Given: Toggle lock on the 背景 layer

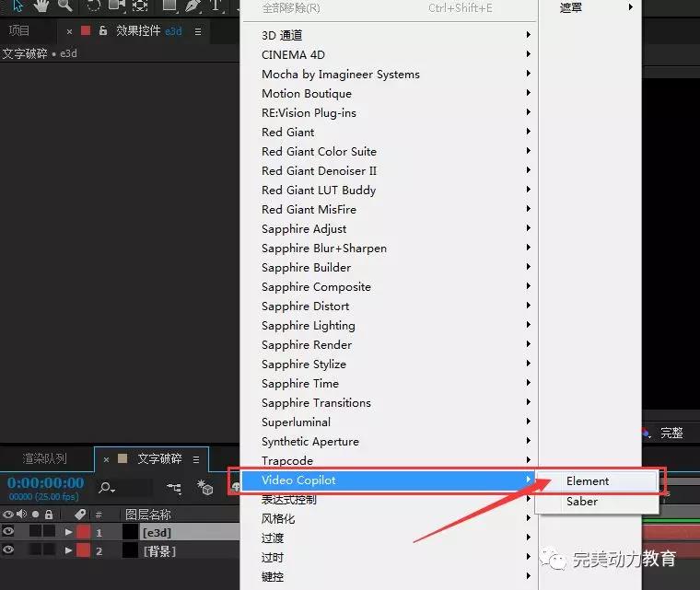Looking at the screenshot, I should click(49, 550).
